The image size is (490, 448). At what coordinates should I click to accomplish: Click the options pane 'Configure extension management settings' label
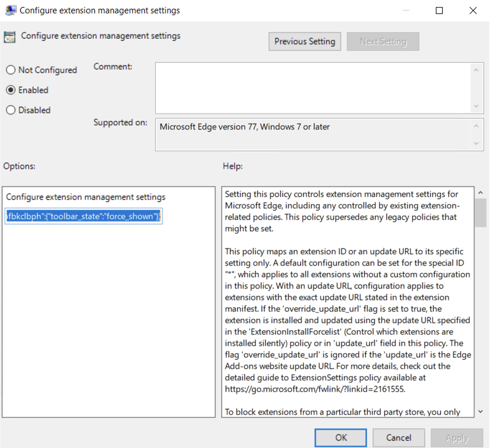[86, 197]
